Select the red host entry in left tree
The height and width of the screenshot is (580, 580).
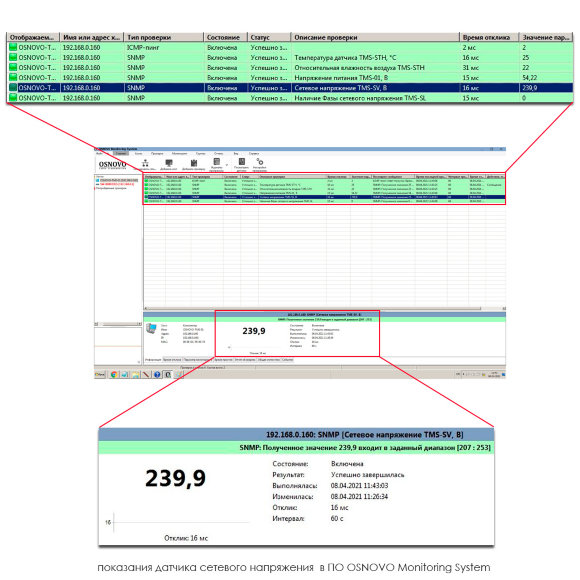coord(117,184)
